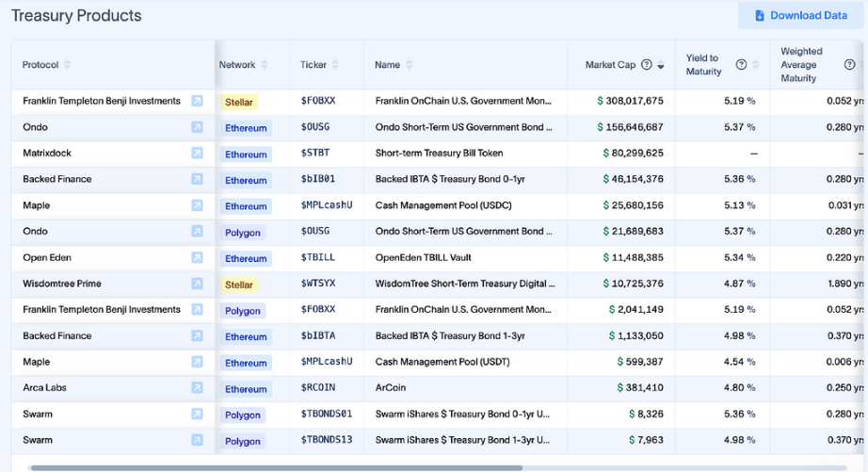Sort table by Ticker column arrows

tap(335, 65)
